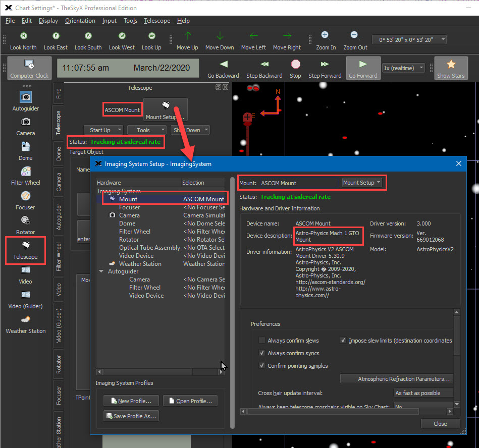Open the Filter Wheel sidebar icon
This screenshot has width=479, height=448.
click(26, 172)
